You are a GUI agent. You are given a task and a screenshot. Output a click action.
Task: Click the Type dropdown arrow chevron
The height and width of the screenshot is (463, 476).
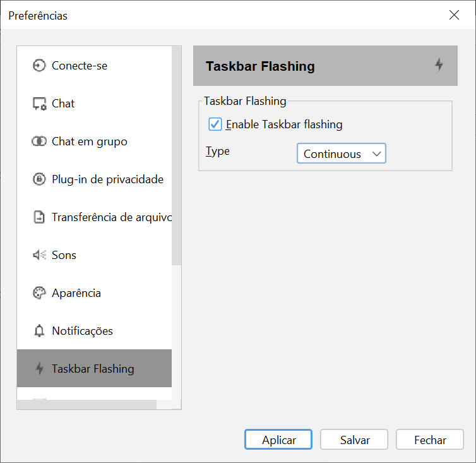click(376, 153)
